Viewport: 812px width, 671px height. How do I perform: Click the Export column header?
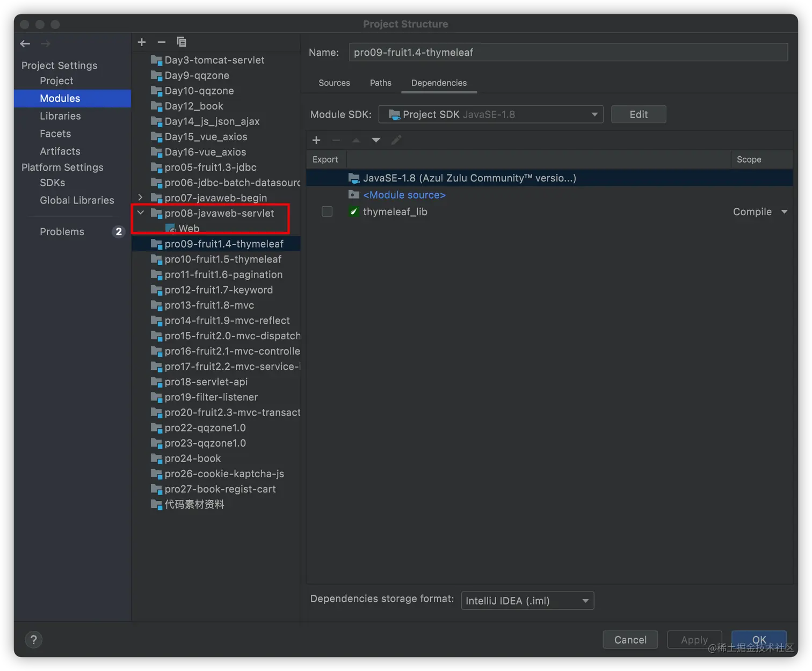[325, 159]
